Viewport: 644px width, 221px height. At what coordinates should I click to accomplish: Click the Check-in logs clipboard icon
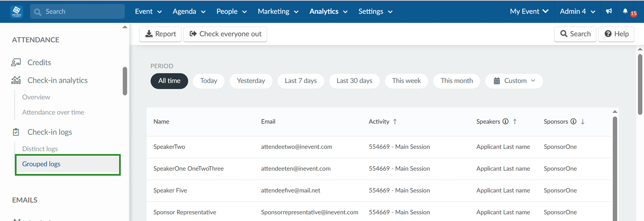click(x=16, y=132)
